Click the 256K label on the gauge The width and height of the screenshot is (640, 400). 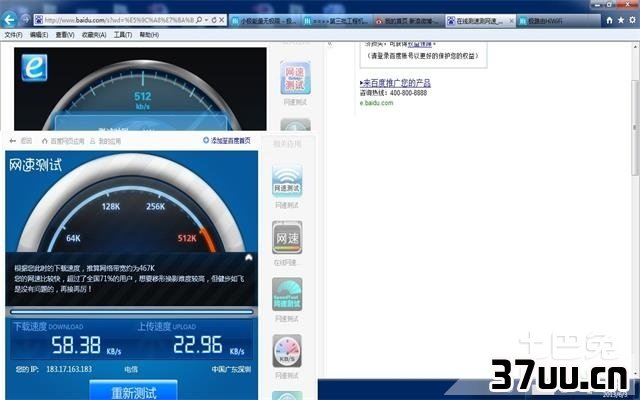tap(156, 207)
